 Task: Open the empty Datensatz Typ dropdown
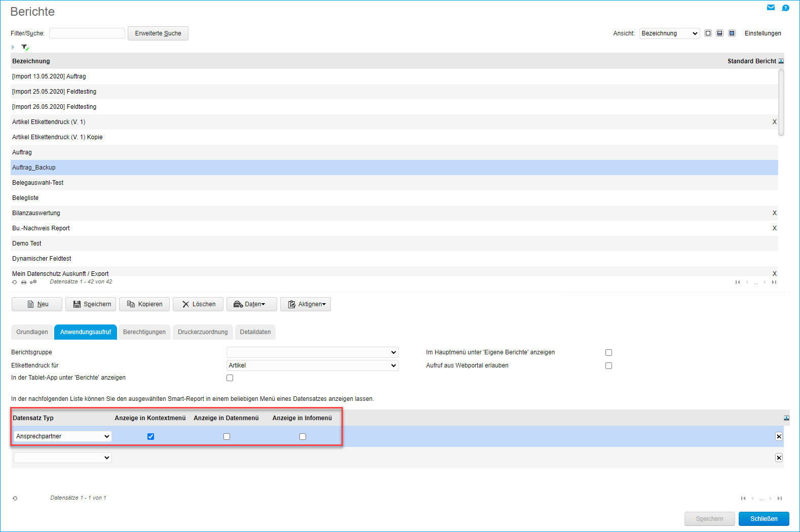(x=63, y=458)
